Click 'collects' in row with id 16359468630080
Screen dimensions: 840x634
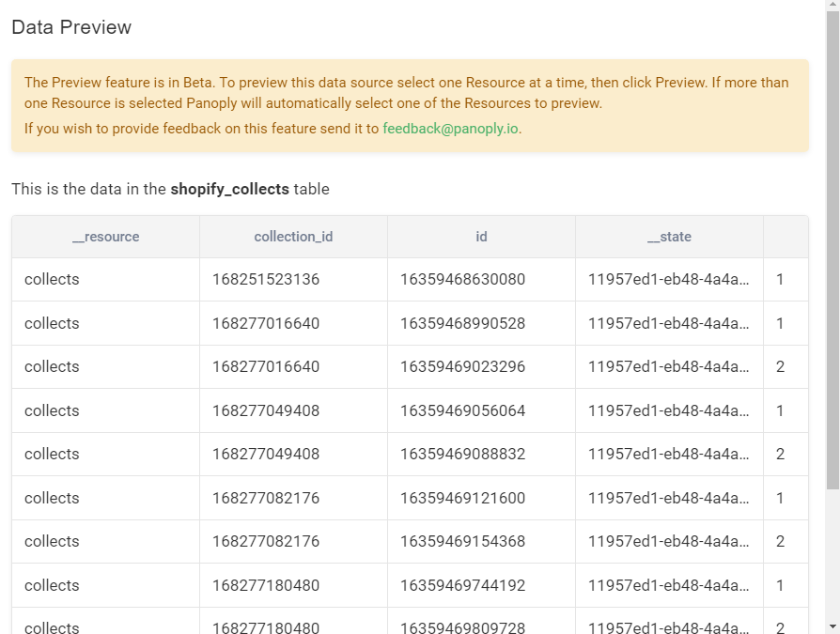[x=52, y=280]
